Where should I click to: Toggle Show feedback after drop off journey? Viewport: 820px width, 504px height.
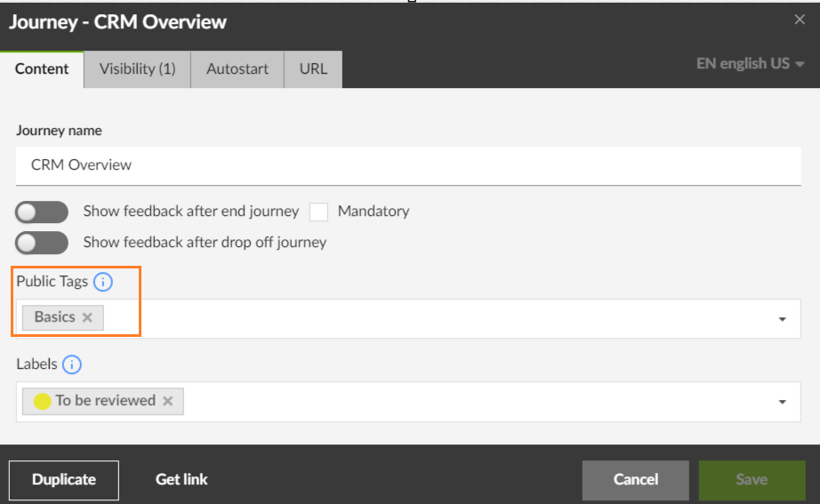[42, 242]
